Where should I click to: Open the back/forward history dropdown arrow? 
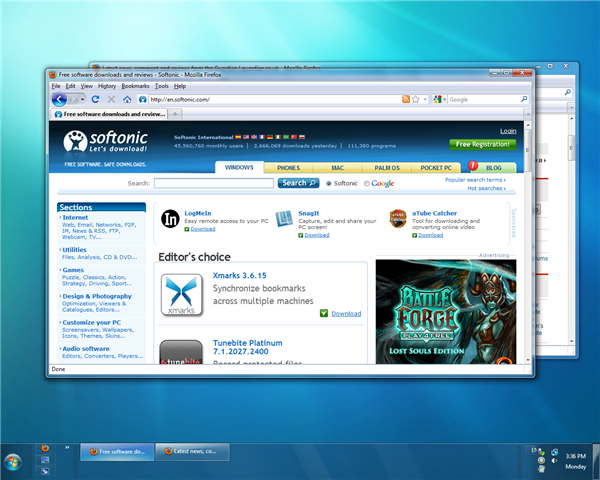point(82,100)
